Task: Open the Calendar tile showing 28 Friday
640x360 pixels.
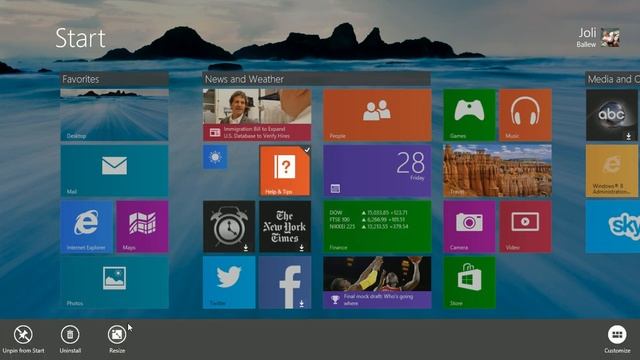Action: click(x=377, y=171)
